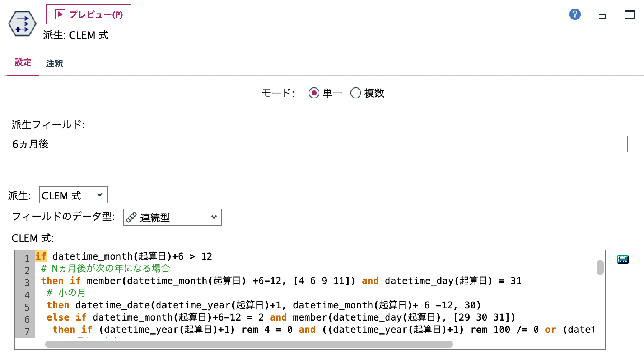
Task: Click the ruler icon next to 連続型
Action: point(131,217)
